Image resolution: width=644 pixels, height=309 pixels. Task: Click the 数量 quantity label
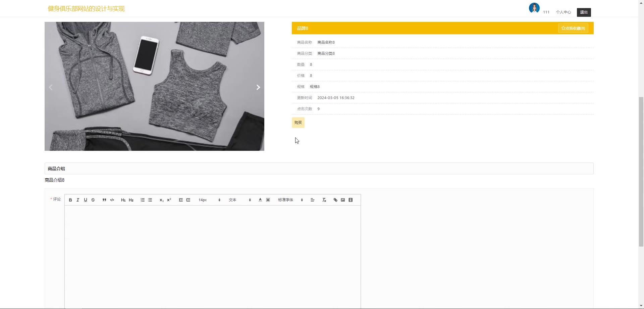[301, 64]
